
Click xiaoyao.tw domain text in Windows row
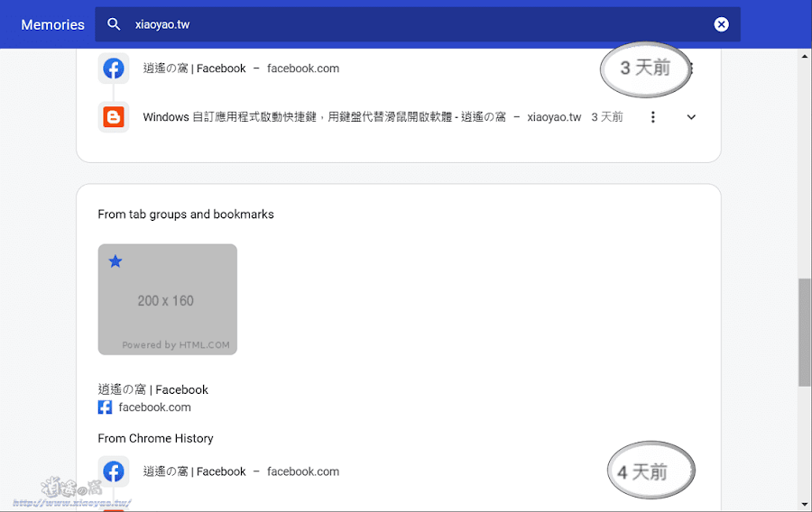tap(554, 117)
